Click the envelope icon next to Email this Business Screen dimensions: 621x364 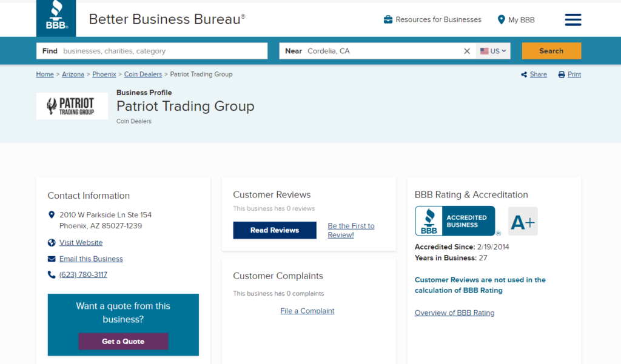click(52, 259)
